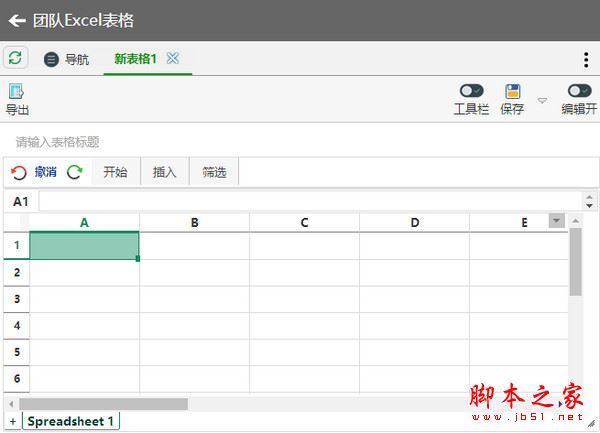
Task: Select row 3 header
Action: click(x=16, y=299)
